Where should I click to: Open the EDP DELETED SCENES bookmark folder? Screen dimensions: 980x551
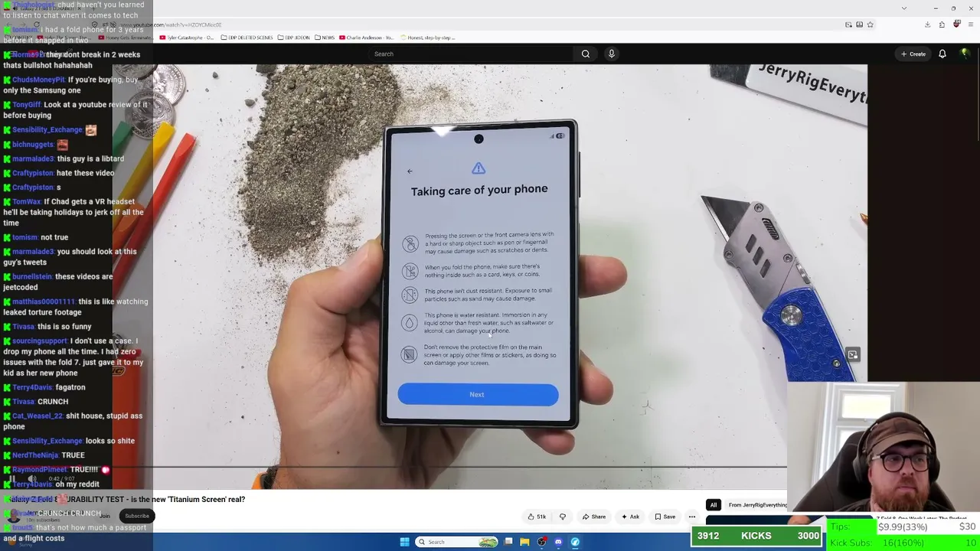click(247, 37)
